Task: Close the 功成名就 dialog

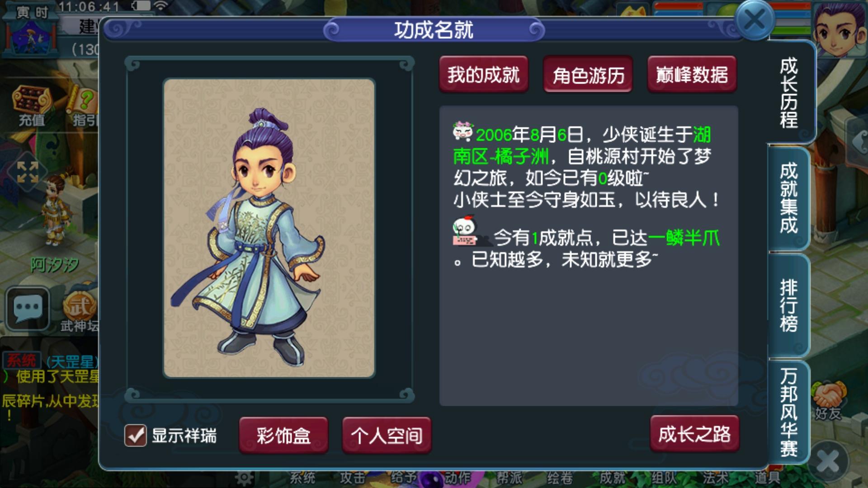Action: coord(755,20)
